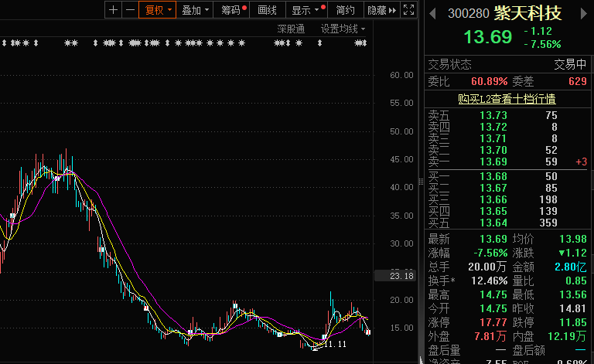Click 均价 value 13.98
This screenshot has height=364, width=594.
573,239
